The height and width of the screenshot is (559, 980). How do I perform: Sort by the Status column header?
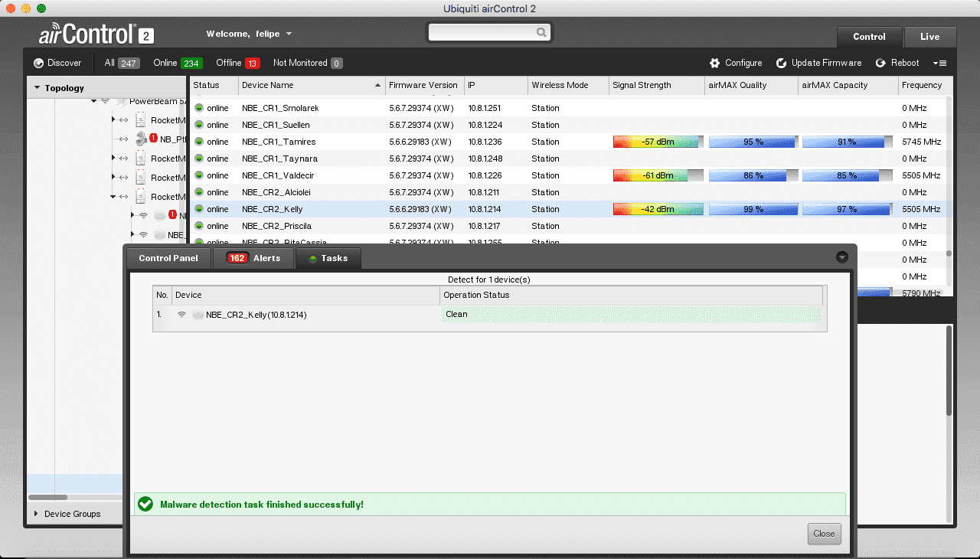213,85
